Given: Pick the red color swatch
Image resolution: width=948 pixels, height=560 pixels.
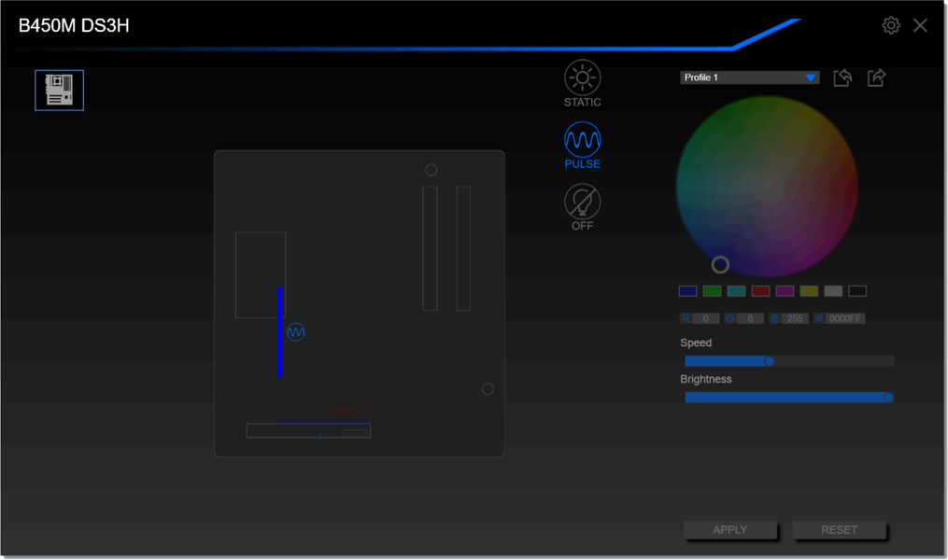Looking at the screenshot, I should (760, 291).
